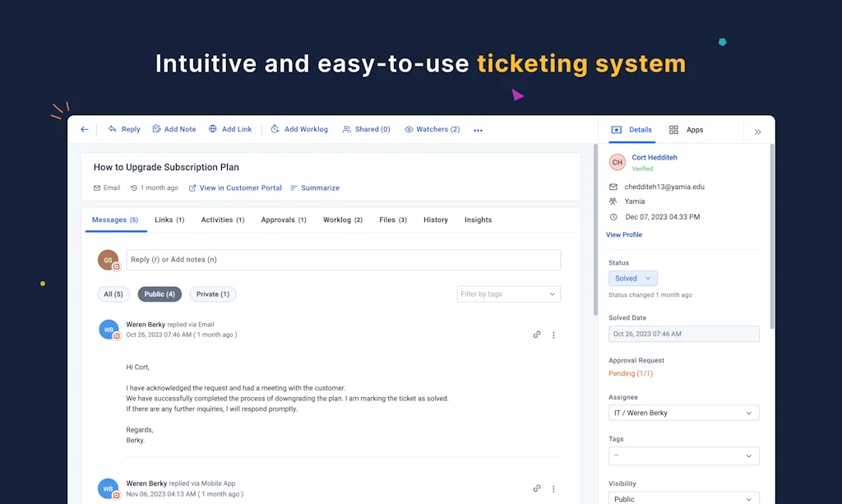Viewport: 842px width, 504px height.
Task: Open the Apps panel tab
Action: pyautogui.click(x=687, y=130)
